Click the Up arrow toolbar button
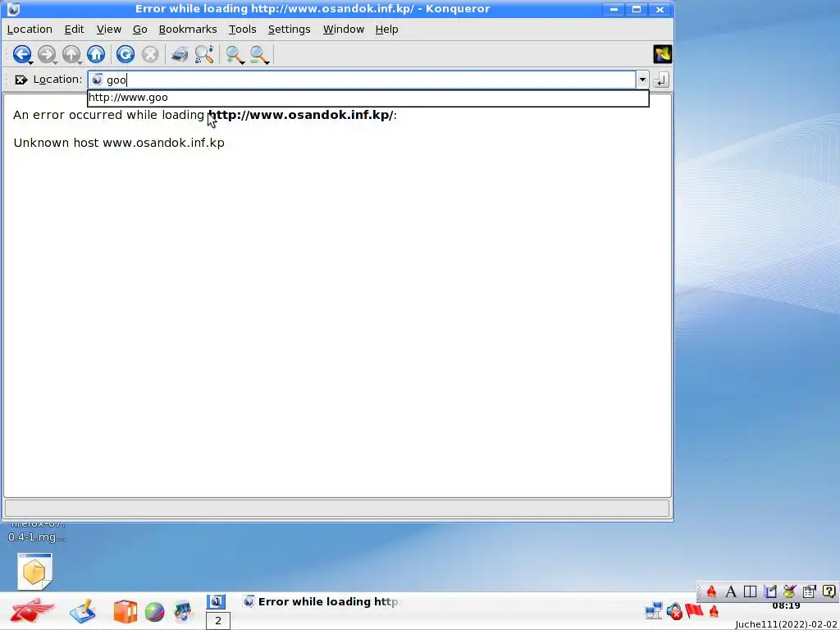The image size is (840, 630). (71, 54)
